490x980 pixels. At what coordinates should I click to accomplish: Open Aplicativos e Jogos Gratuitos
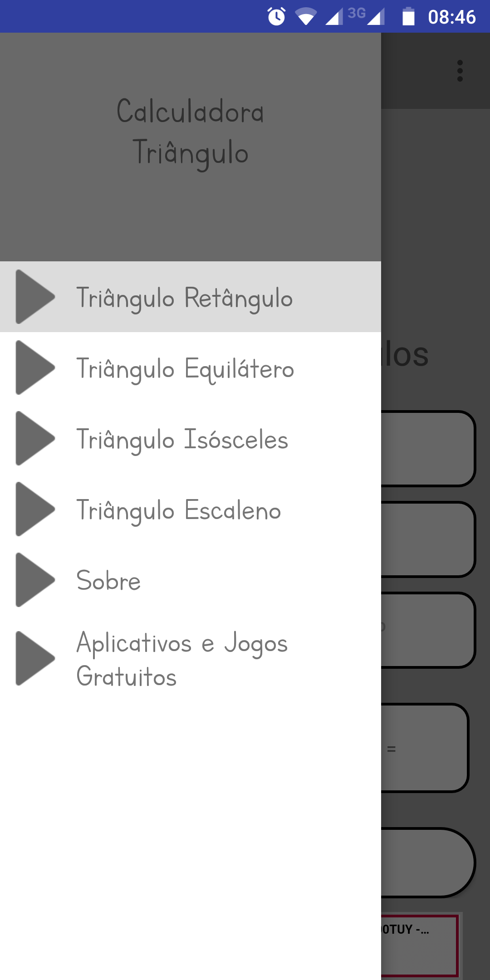(x=182, y=659)
